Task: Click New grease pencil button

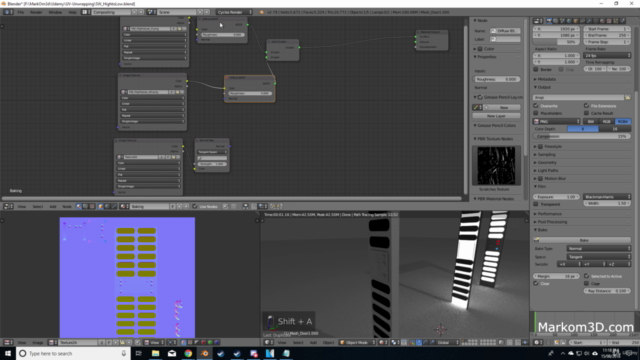Action: (x=504, y=108)
